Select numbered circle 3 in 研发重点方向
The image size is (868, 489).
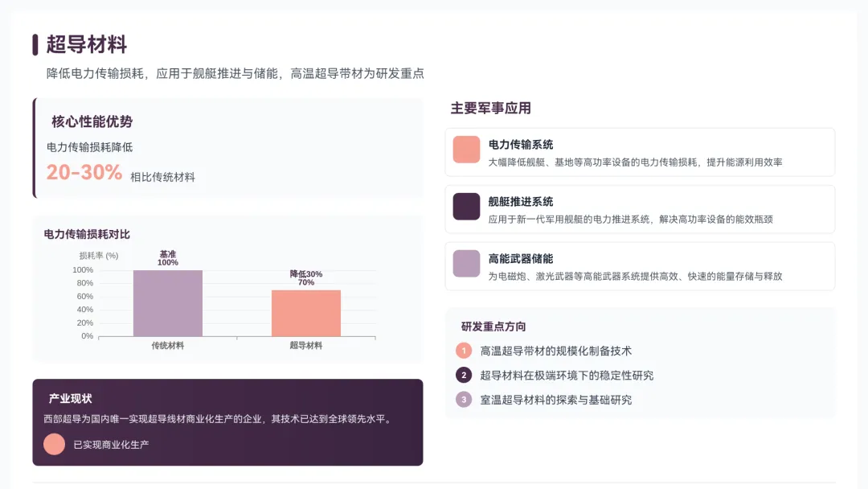point(464,400)
